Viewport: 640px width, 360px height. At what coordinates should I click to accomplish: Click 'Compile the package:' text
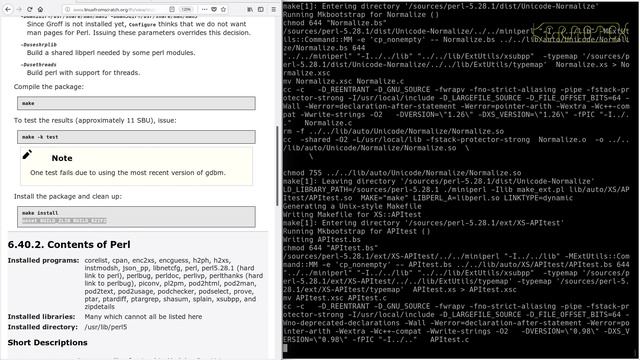point(49,87)
